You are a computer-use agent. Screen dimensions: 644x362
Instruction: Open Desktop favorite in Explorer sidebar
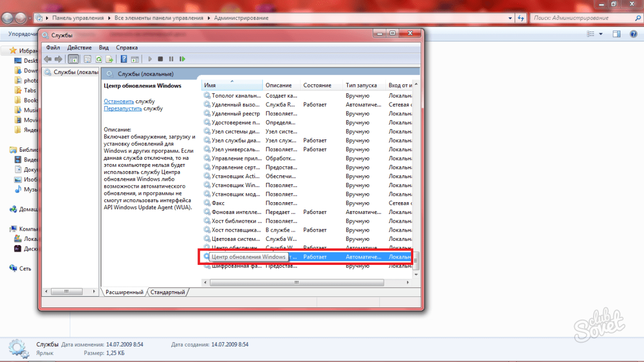pyautogui.click(x=27, y=61)
